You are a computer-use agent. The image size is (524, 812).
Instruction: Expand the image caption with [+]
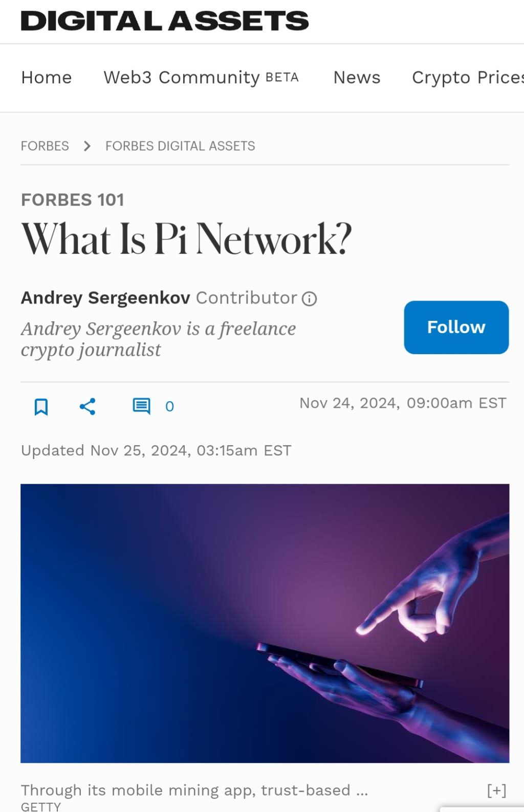point(496,791)
